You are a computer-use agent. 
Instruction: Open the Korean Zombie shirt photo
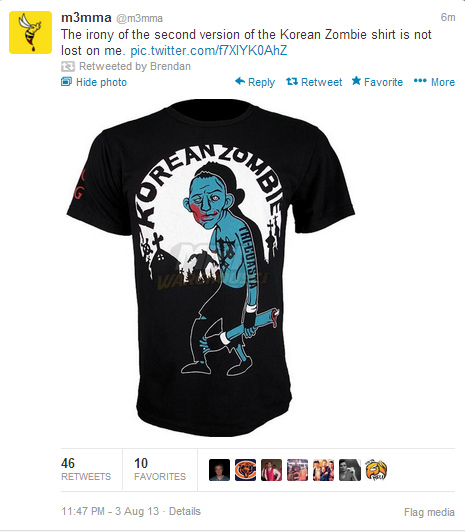[x=210, y=268]
